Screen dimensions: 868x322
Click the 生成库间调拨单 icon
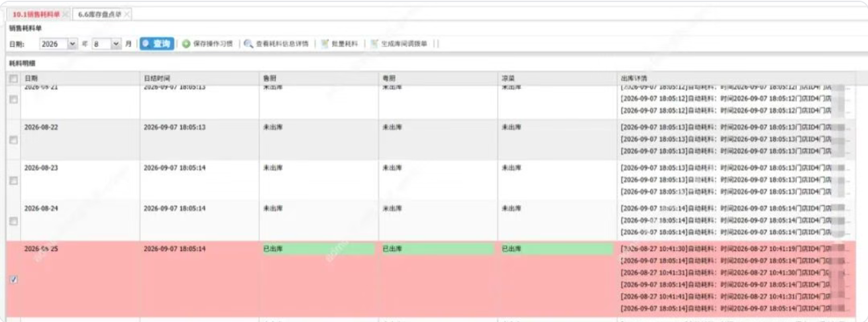pos(374,44)
